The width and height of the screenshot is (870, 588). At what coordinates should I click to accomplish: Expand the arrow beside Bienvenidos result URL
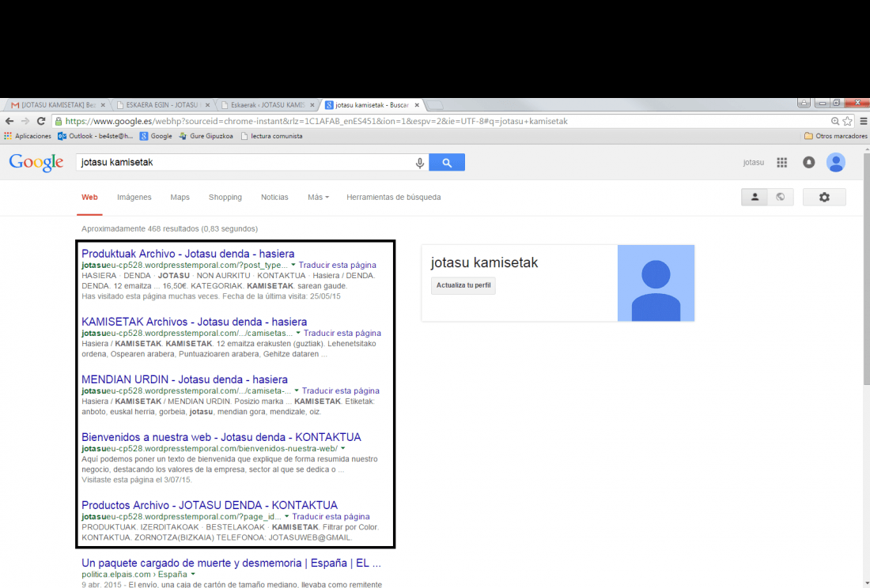(x=343, y=448)
